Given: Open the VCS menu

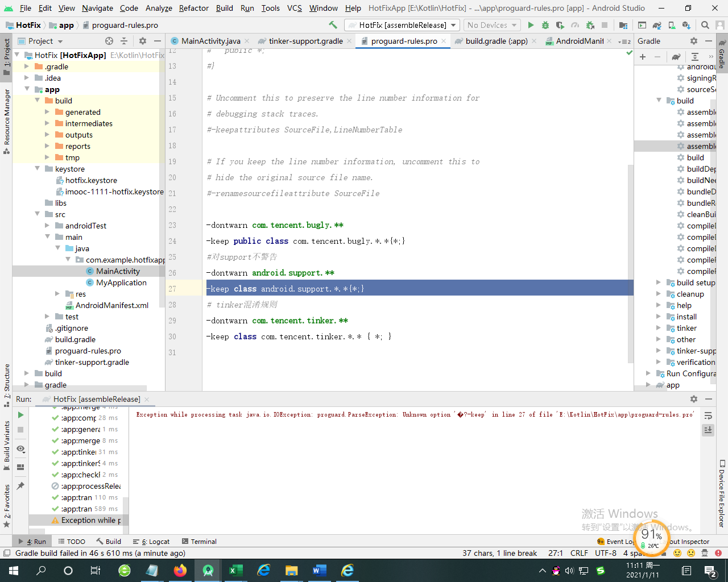Looking at the screenshot, I should pyautogui.click(x=295, y=8).
